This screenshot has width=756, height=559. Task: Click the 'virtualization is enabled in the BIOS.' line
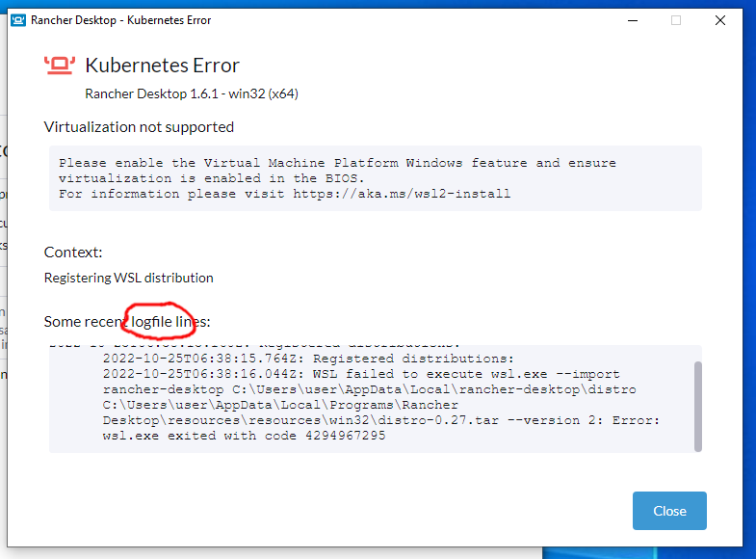click(212, 178)
